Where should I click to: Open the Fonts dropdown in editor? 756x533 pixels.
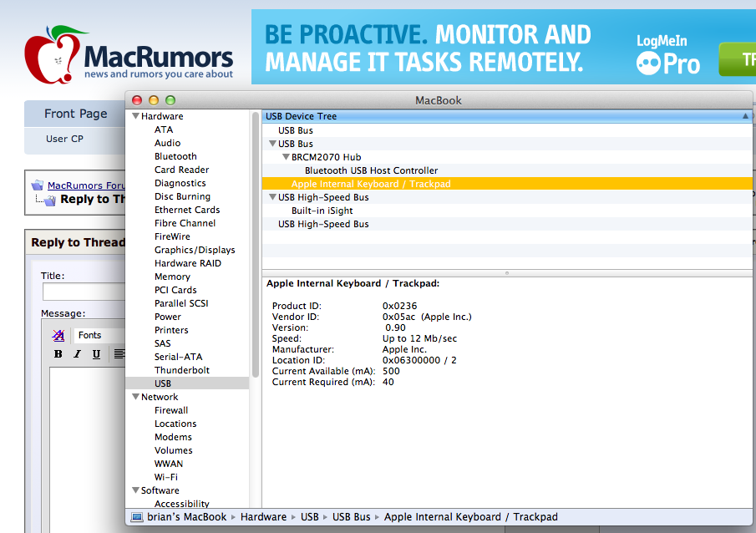[99, 335]
